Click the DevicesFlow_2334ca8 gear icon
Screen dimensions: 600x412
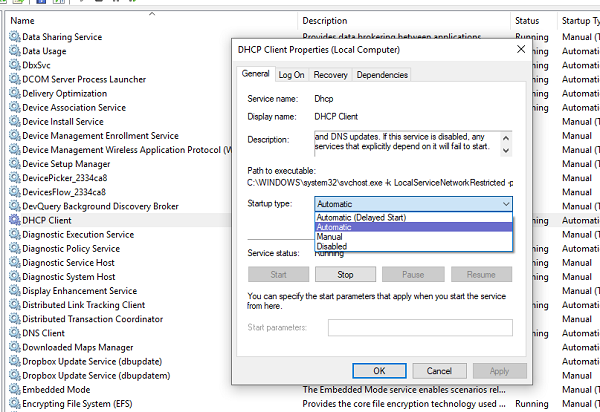click(15, 192)
